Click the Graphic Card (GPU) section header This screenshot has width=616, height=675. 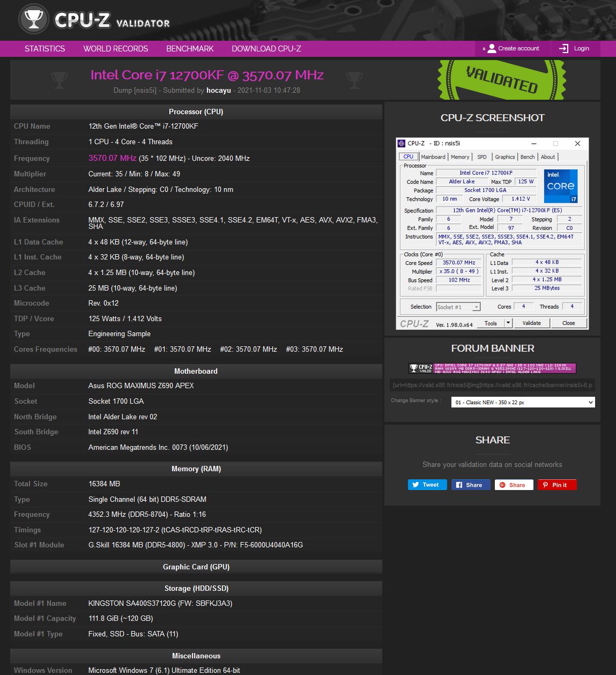[196, 567]
